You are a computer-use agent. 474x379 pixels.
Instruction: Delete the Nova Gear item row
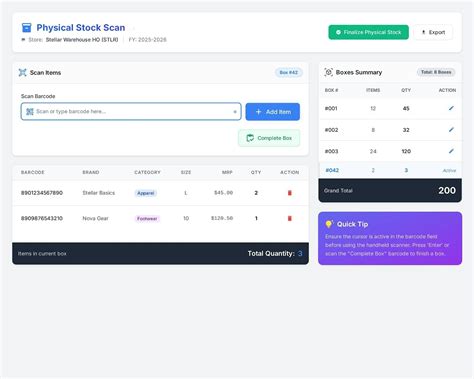(x=289, y=218)
